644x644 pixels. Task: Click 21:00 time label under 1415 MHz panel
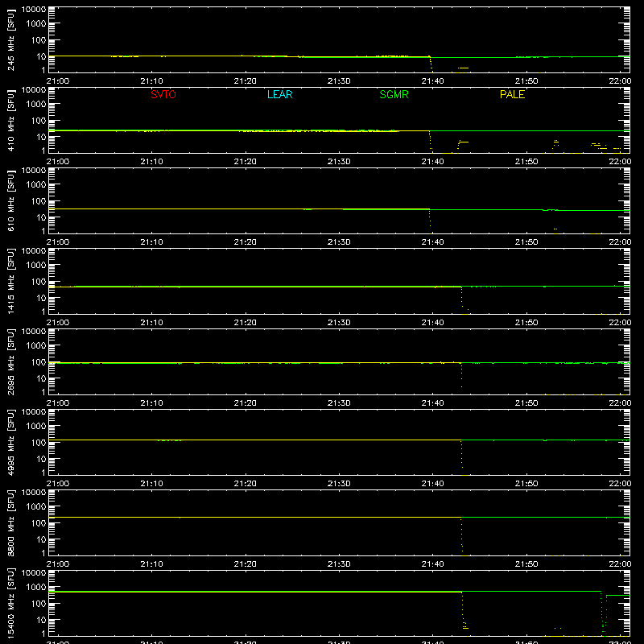pyautogui.click(x=58, y=323)
